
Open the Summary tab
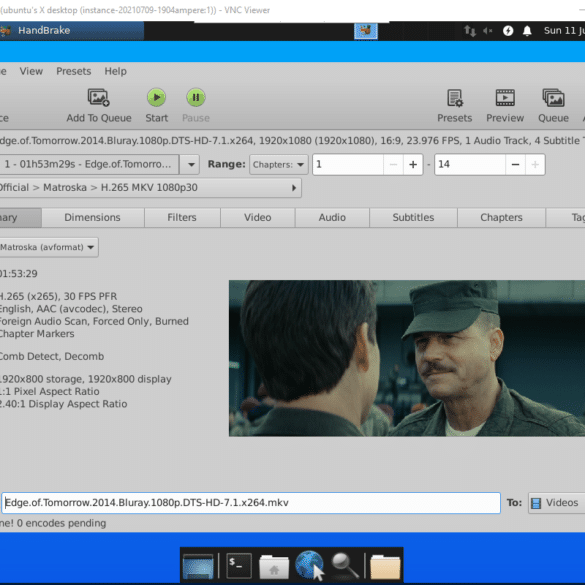[x=21, y=218]
